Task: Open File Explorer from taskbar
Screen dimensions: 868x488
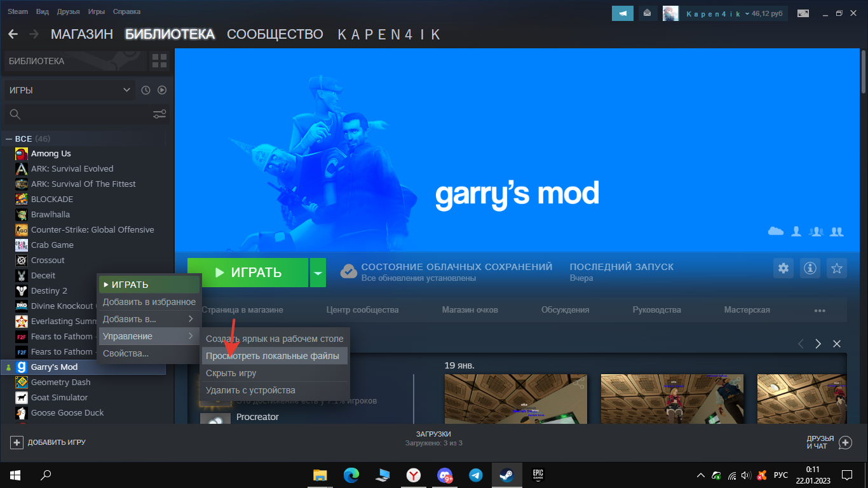Action: coord(320,475)
